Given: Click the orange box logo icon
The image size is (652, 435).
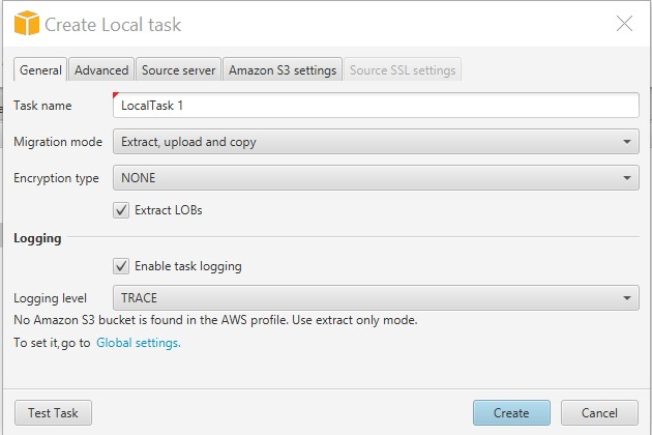Looking at the screenshot, I should (26, 23).
